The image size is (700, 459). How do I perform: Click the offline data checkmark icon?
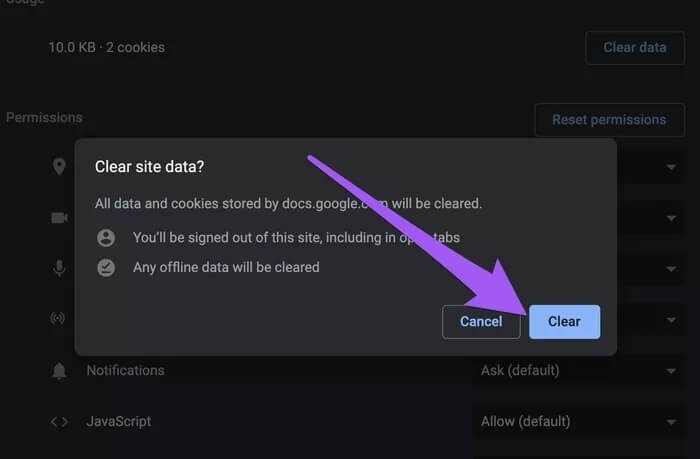tap(106, 267)
